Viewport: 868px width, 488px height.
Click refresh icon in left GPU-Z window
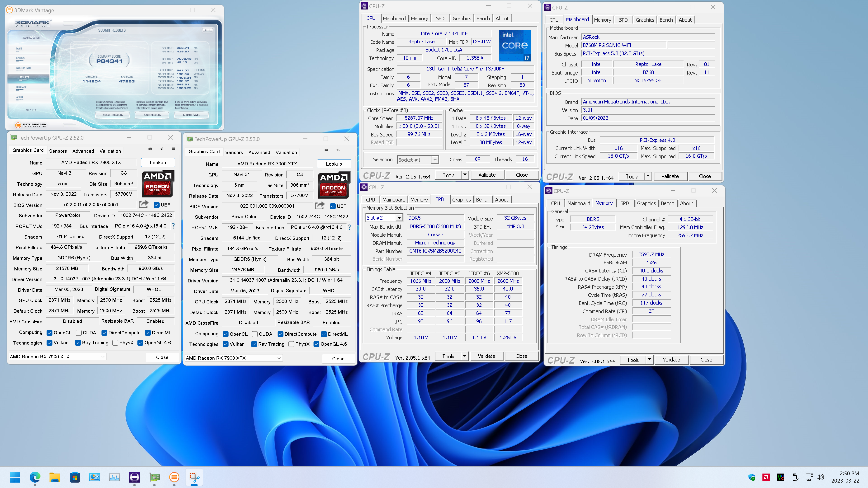162,148
